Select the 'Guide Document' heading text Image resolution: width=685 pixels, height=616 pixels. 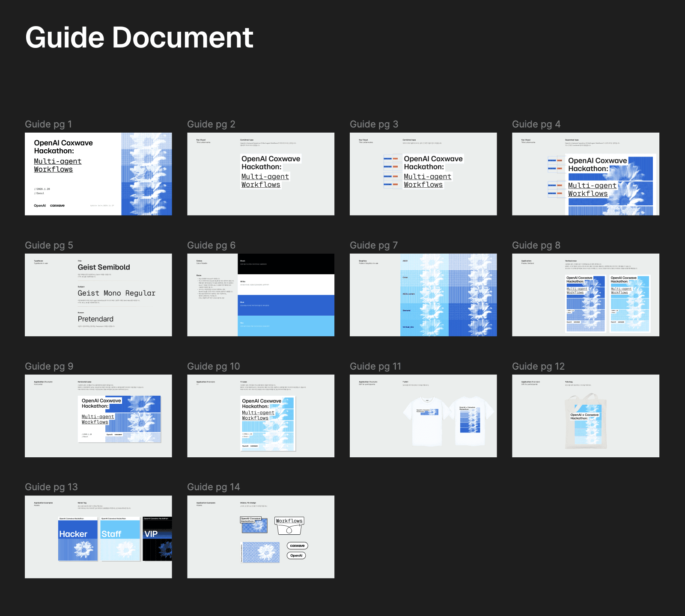(139, 38)
